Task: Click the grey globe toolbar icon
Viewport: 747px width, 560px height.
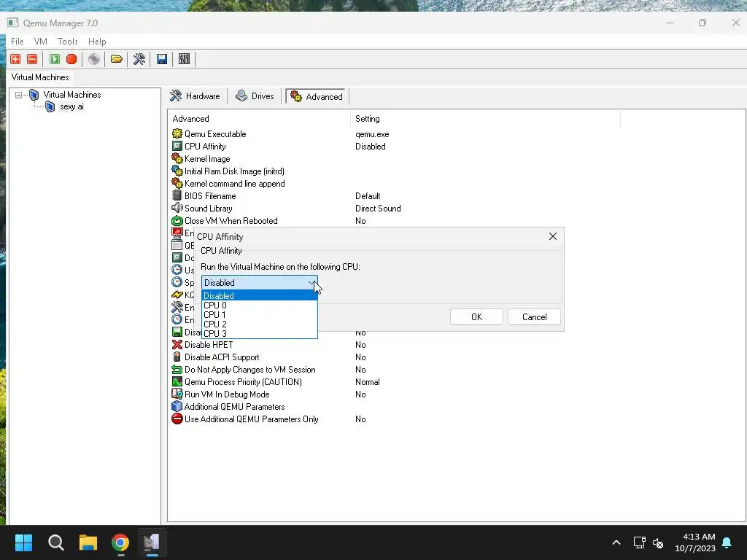Action: pos(94,59)
